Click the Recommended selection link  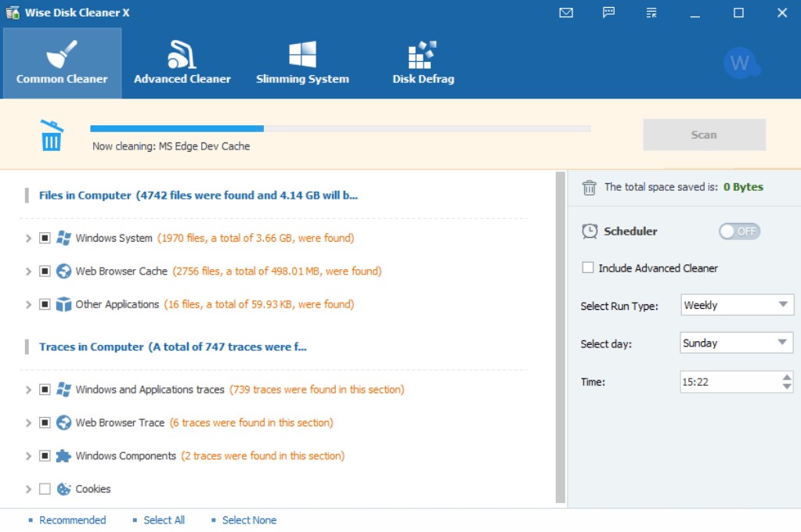(x=73, y=520)
